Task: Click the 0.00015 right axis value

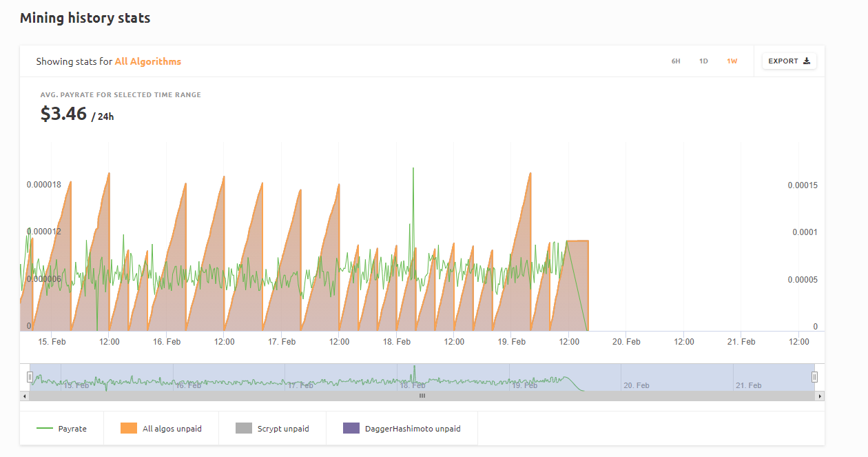Action: click(x=803, y=185)
